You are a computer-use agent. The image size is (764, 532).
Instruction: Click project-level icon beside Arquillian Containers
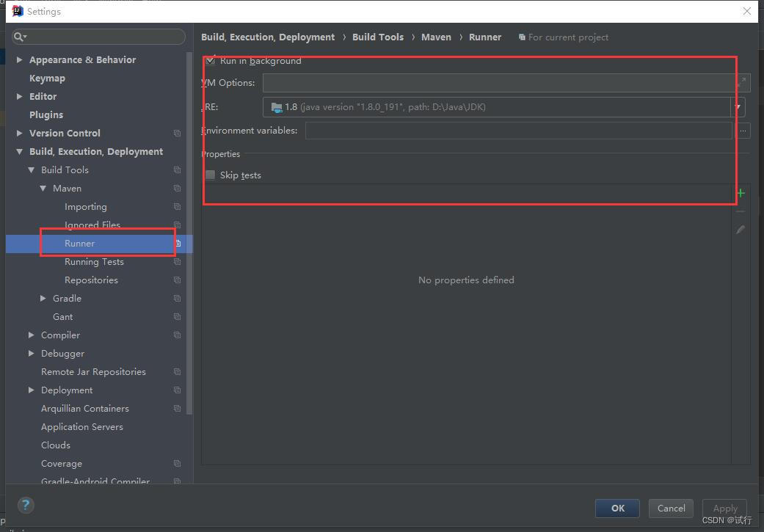tap(178, 409)
